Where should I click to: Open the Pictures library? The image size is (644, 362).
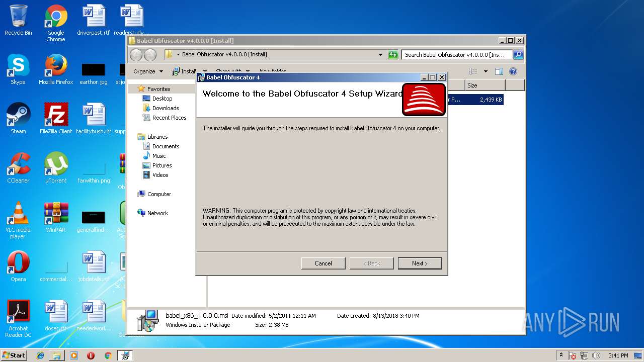tap(162, 165)
